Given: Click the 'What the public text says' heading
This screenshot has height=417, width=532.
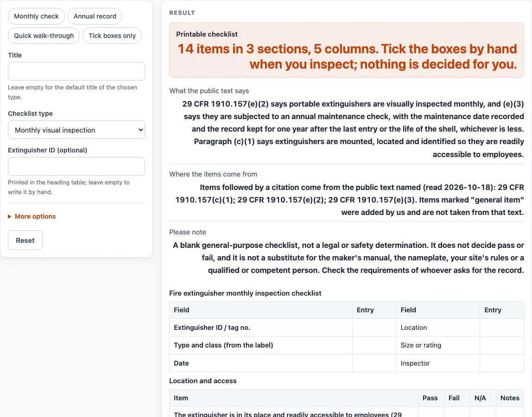Looking at the screenshot, I should [x=209, y=91].
